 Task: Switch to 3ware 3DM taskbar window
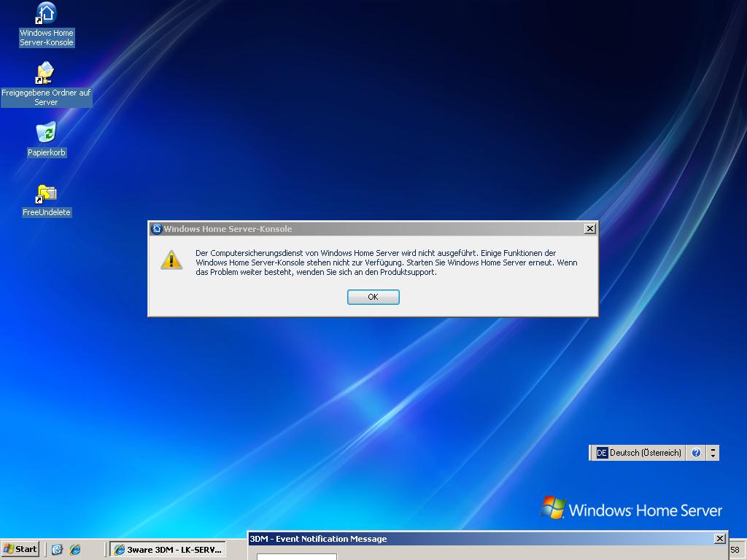(x=169, y=550)
